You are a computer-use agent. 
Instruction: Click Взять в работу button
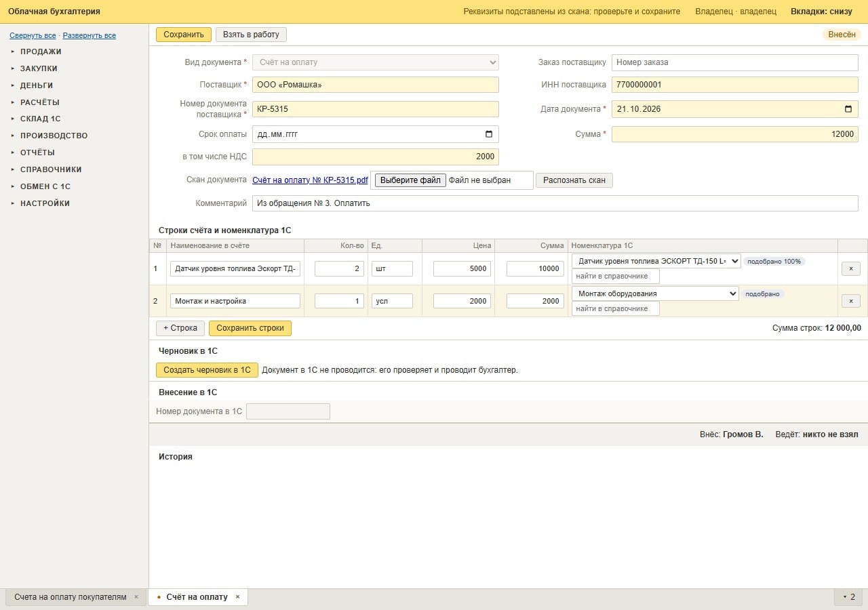(x=251, y=35)
